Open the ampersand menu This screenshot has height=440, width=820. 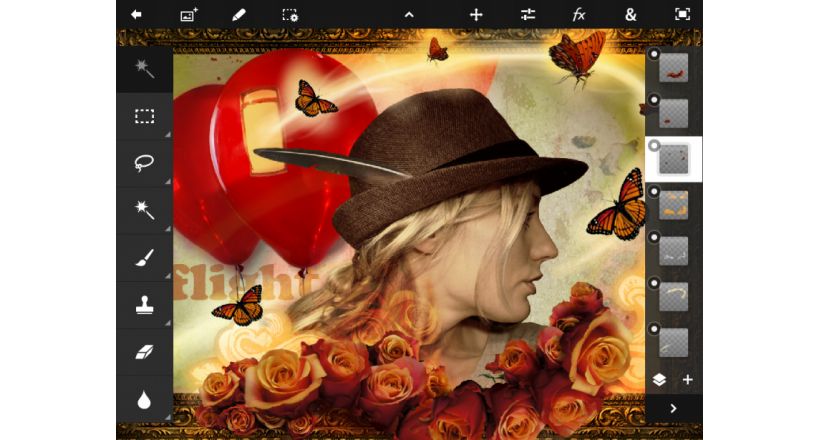pyautogui.click(x=631, y=15)
